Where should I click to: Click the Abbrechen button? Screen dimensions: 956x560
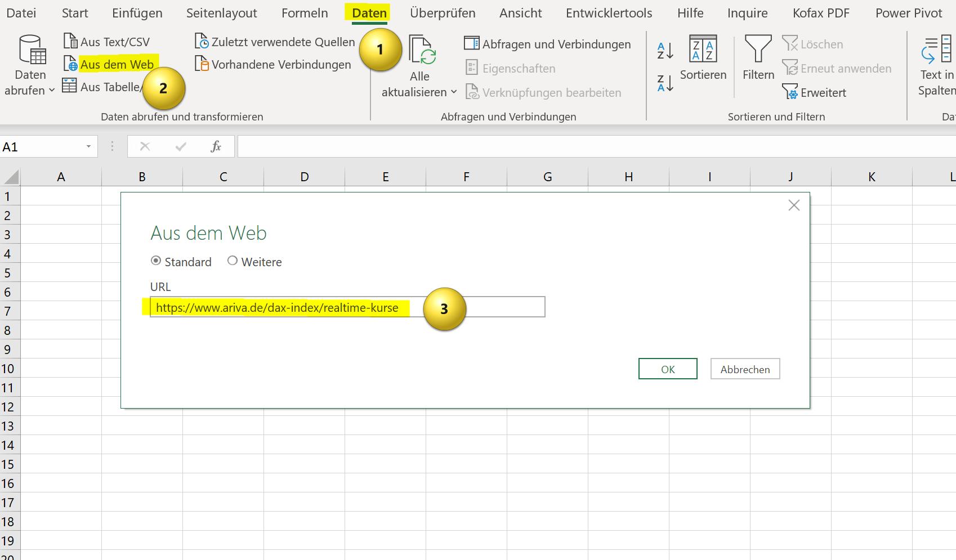click(x=745, y=369)
